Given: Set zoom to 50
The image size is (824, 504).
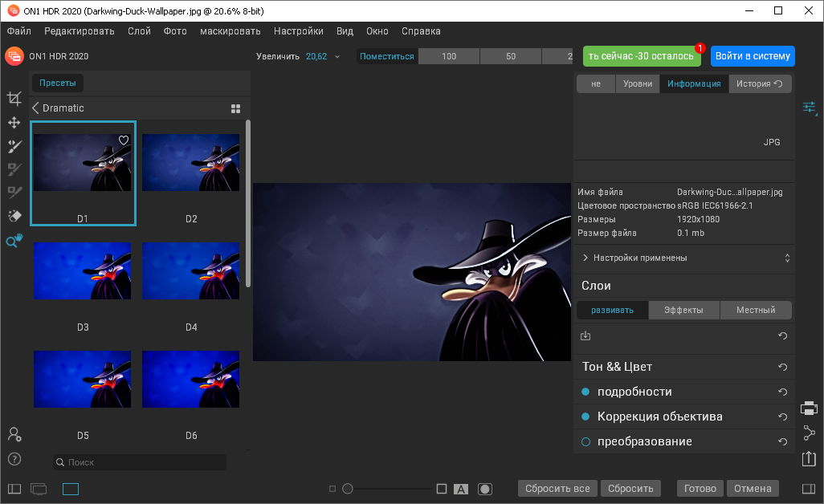Looking at the screenshot, I should pyautogui.click(x=511, y=56).
